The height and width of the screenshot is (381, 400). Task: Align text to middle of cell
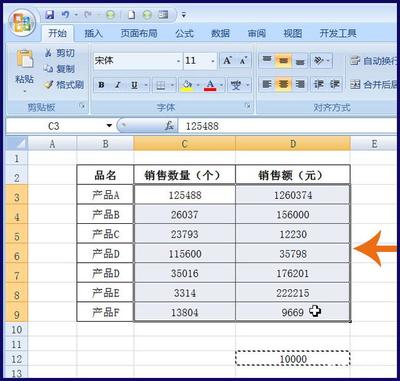pos(283,61)
